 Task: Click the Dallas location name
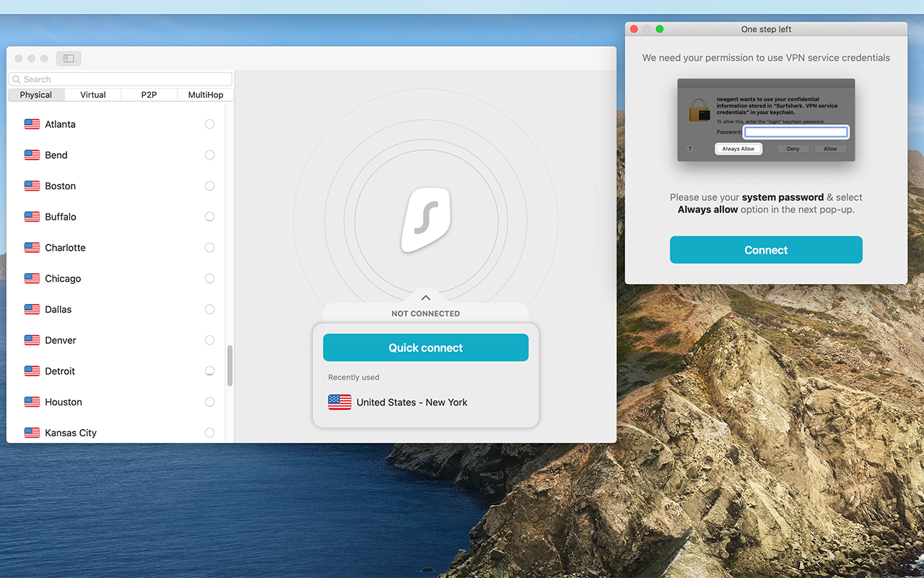[x=58, y=309]
